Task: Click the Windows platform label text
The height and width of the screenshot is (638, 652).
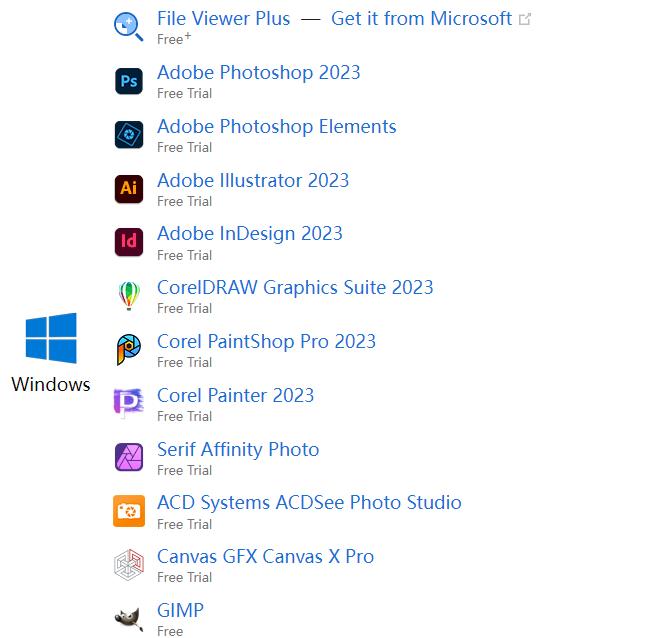Action: (x=51, y=384)
